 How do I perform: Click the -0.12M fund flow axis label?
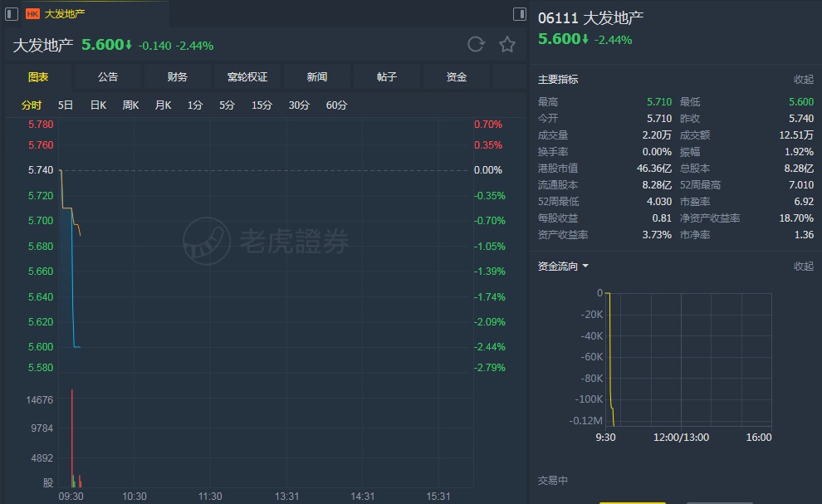coord(585,421)
